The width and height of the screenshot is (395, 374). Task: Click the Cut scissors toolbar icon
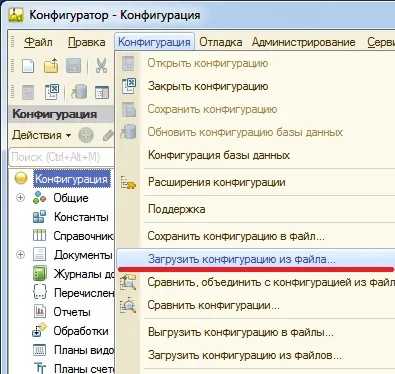pos(101,65)
